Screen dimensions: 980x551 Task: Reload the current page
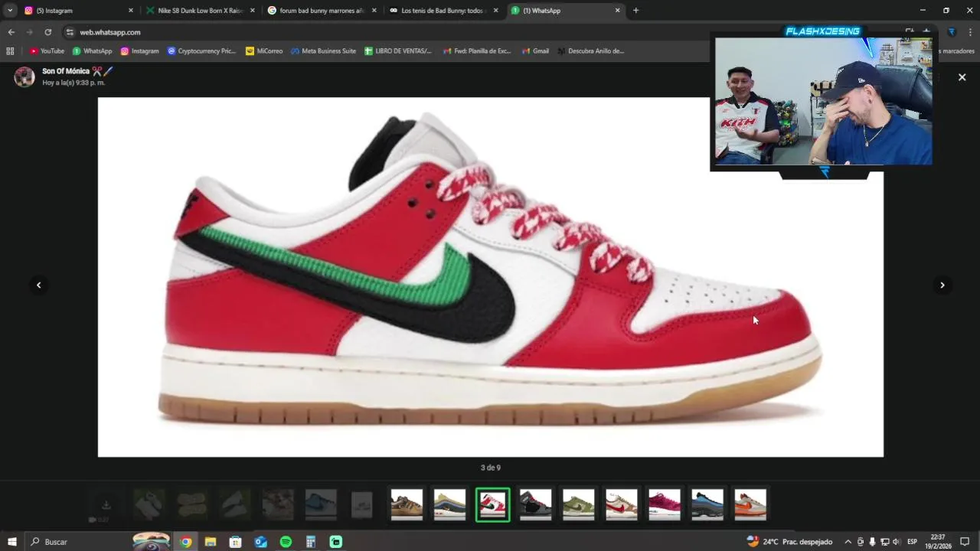47,32
